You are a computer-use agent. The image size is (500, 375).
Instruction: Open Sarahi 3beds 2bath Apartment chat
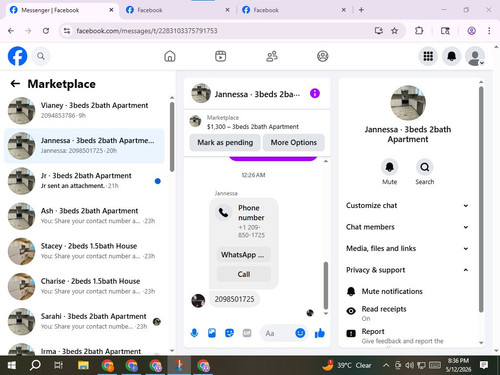84,321
